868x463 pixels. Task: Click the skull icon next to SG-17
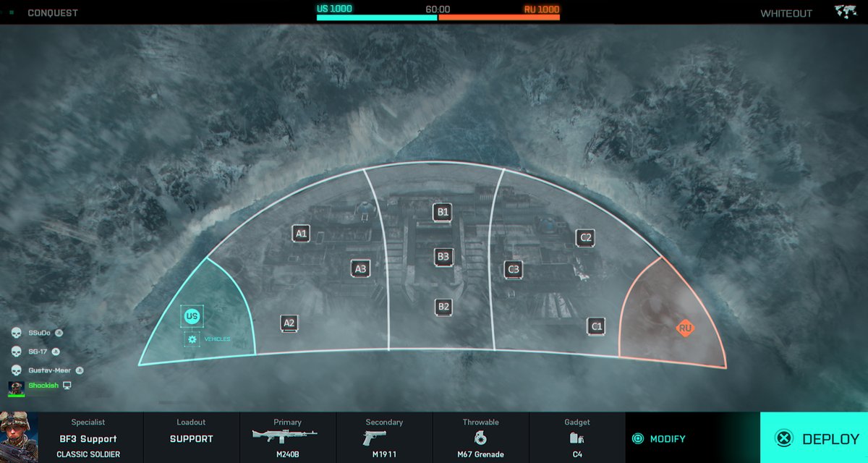pos(17,352)
